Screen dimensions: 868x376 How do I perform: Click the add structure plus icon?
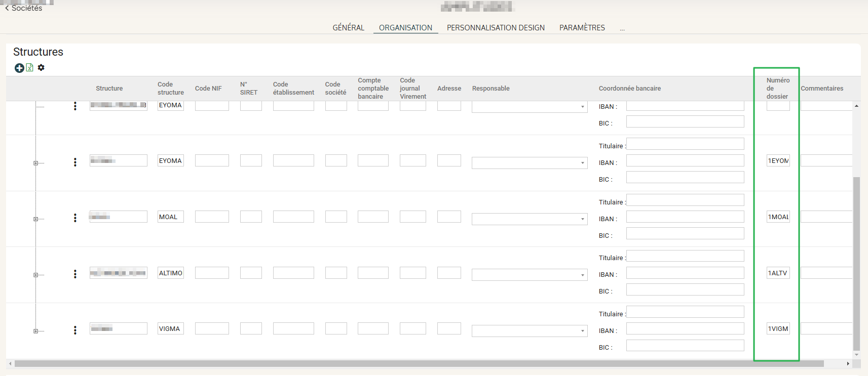pyautogui.click(x=19, y=68)
